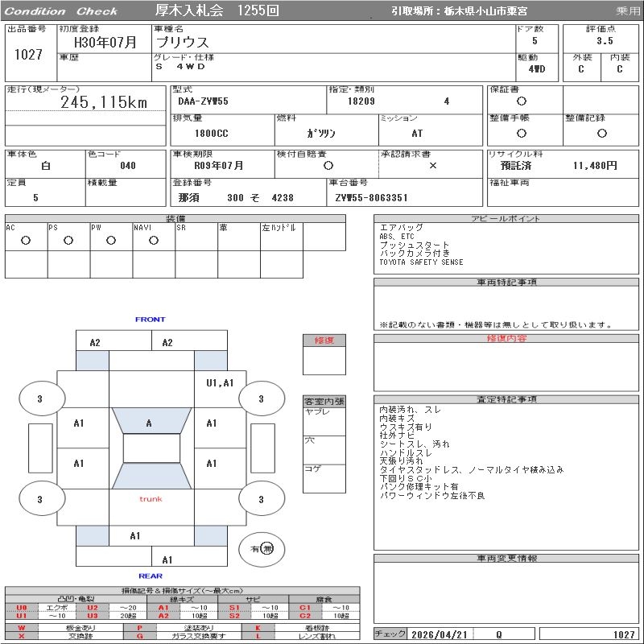The width and height of the screenshot is (644, 644).
Task: Click the "trunk" label on the car diagram
Action: [151, 499]
